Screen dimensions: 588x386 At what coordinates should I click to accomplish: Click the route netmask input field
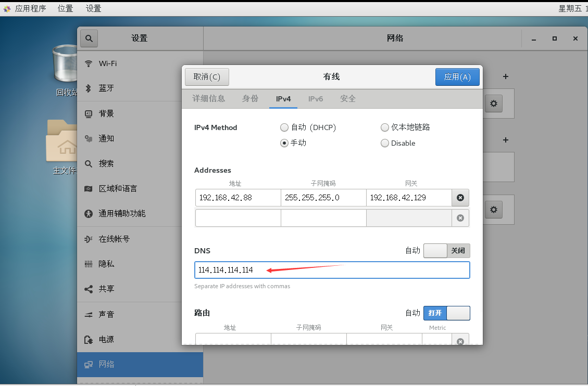pyautogui.click(x=309, y=339)
